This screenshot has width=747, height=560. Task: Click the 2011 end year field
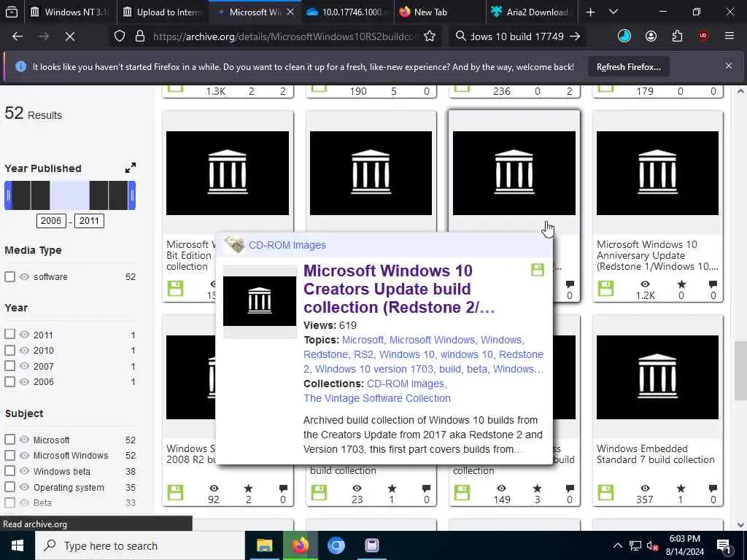(89, 220)
